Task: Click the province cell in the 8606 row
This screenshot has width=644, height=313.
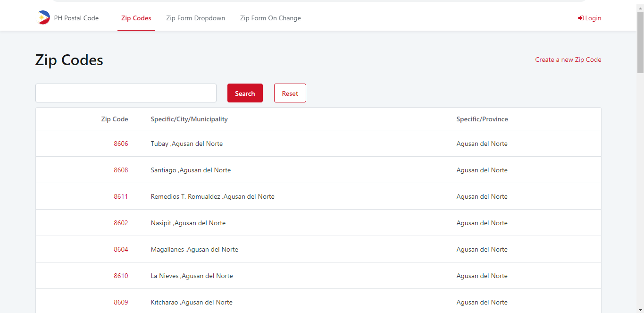Action: [x=482, y=144]
